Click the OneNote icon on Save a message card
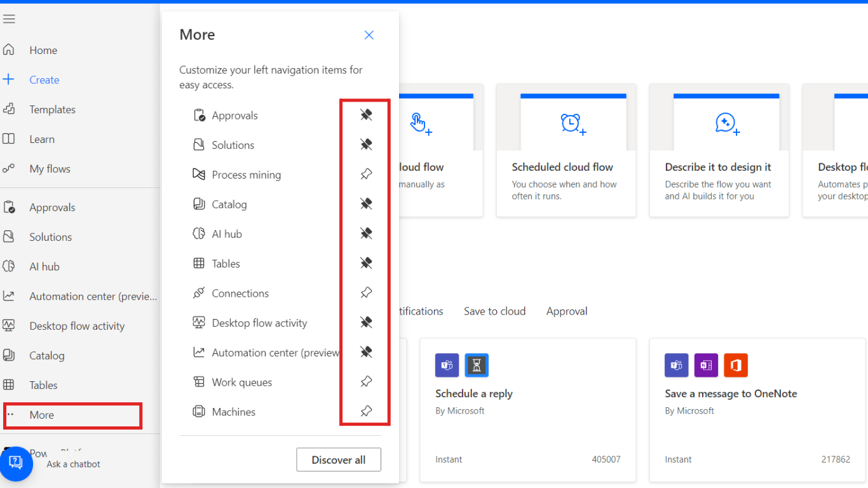Viewport: 868px width, 488px height. (706, 365)
